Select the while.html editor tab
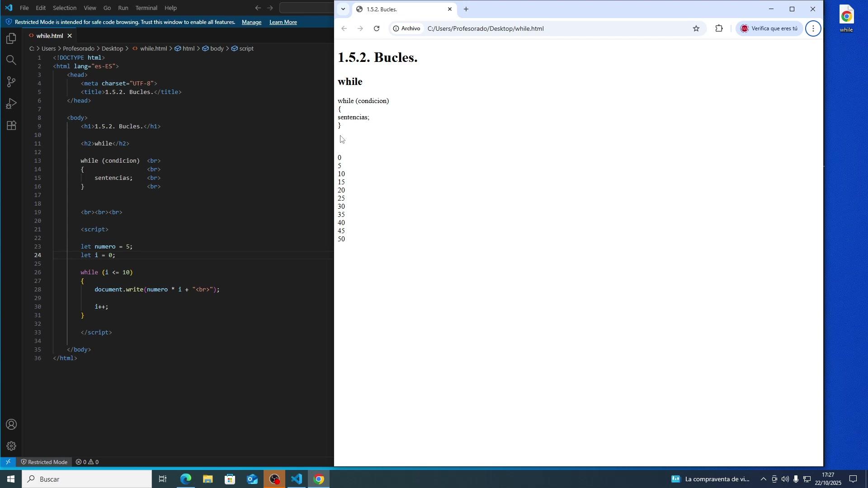This screenshot has width=868, height=488. pyautogui.click(x=49, y=36)
